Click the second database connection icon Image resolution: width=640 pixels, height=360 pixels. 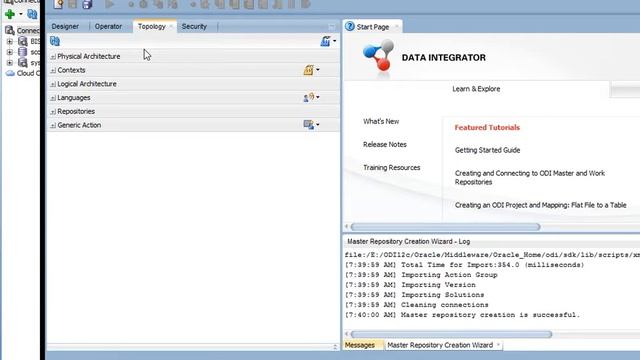pyautogui.click(x=23, y=52)
